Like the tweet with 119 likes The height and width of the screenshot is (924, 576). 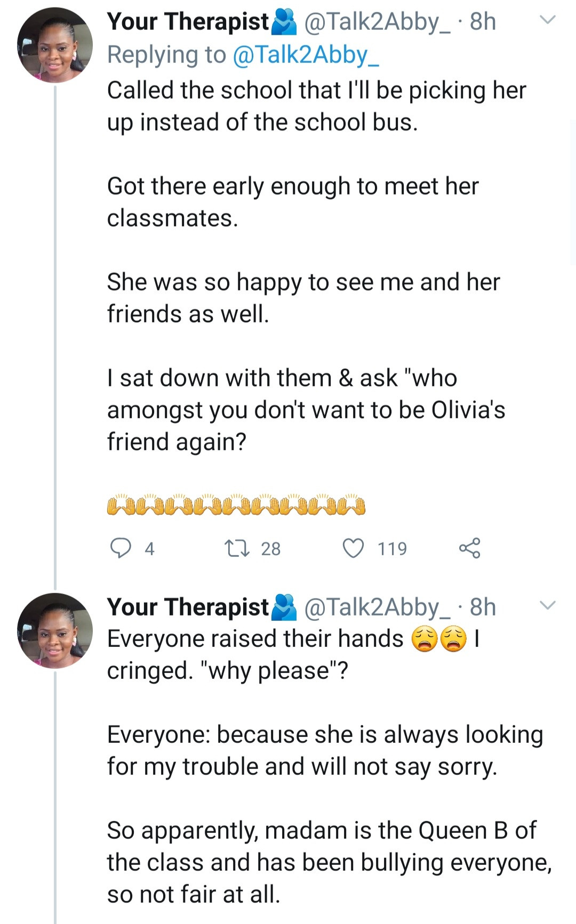click(353, 548)
